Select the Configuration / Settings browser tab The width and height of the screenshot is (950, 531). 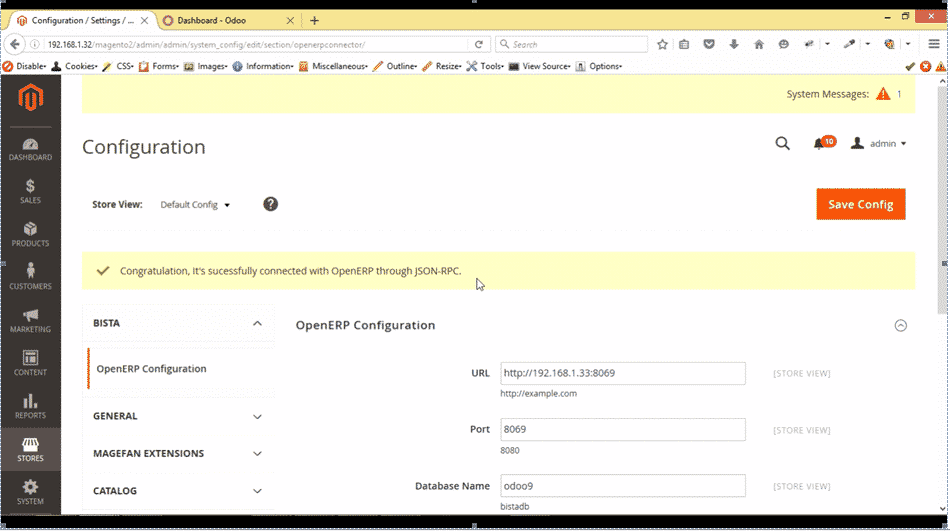coord(82,21)
